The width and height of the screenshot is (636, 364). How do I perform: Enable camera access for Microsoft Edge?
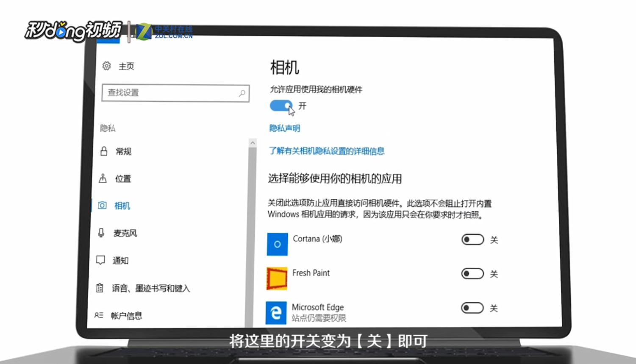click(x=472, y=308)
